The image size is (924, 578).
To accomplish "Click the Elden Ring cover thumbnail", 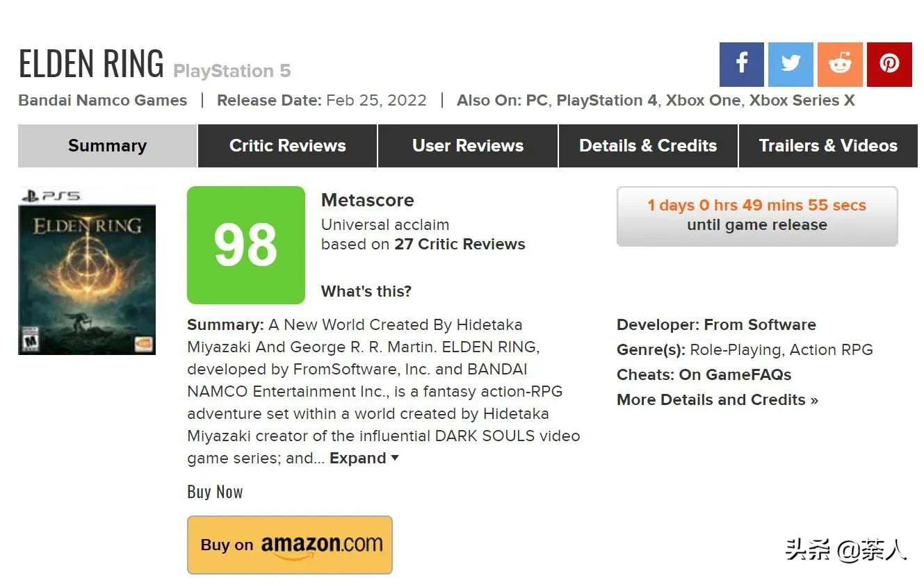I will point(87,272).
